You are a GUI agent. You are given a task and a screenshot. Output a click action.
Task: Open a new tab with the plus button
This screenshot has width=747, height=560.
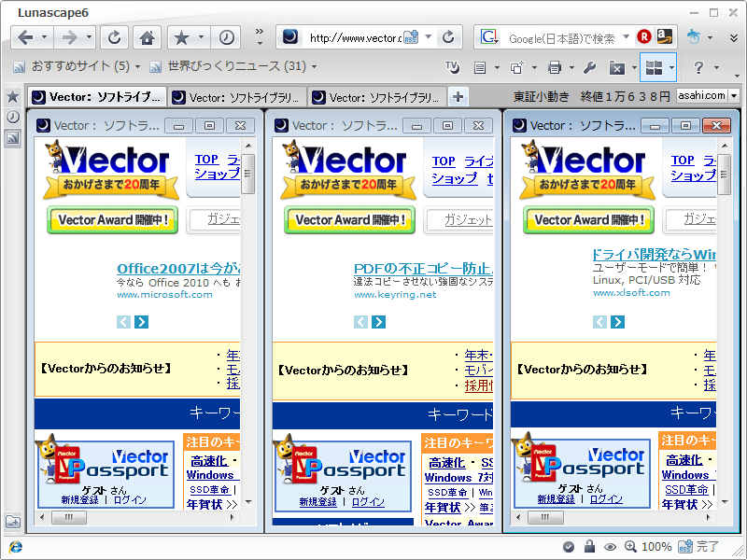coord(458,97)
